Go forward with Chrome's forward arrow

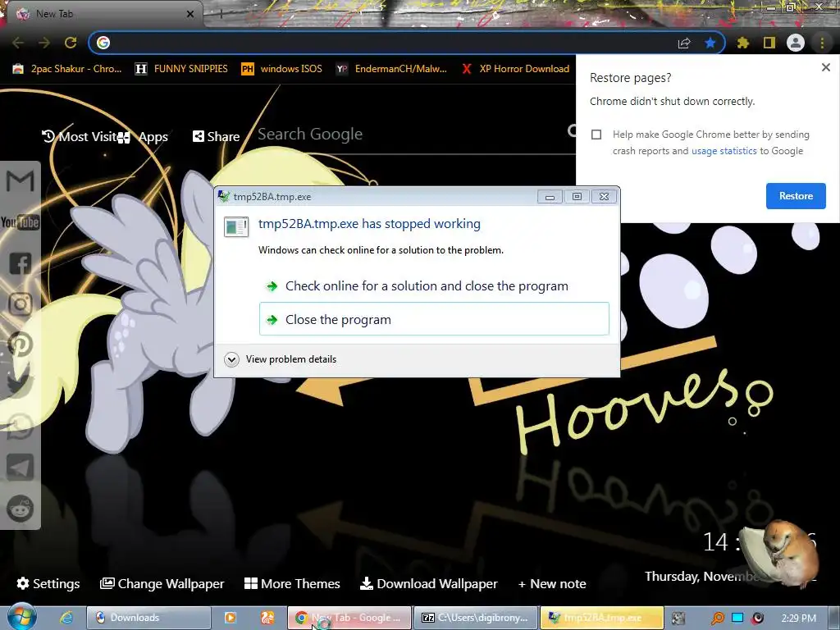(44, 43)
